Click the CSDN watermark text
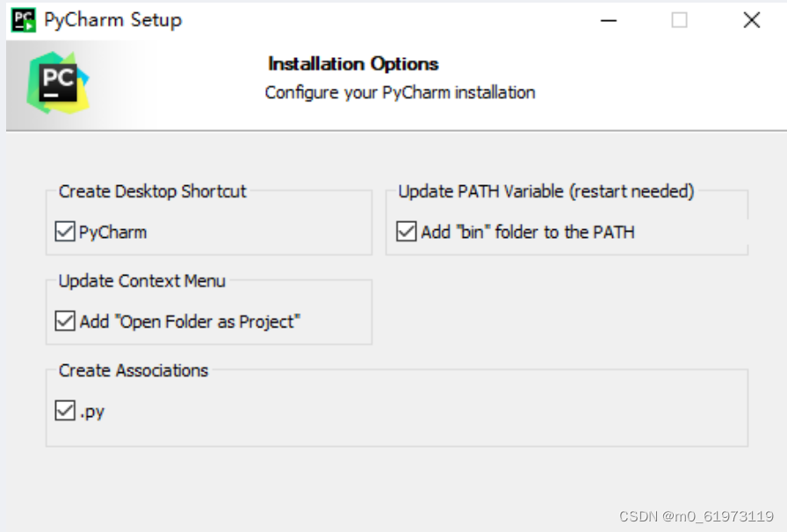 696,516
